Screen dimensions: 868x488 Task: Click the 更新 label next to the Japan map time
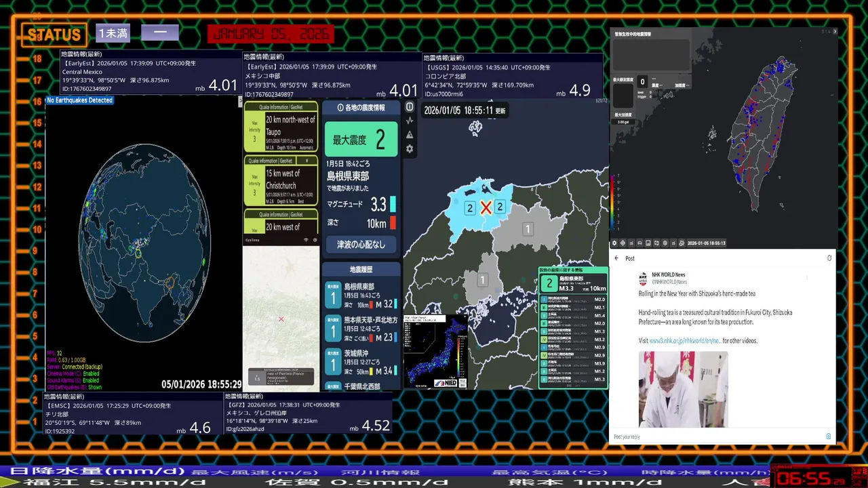[x=500, y=110]
